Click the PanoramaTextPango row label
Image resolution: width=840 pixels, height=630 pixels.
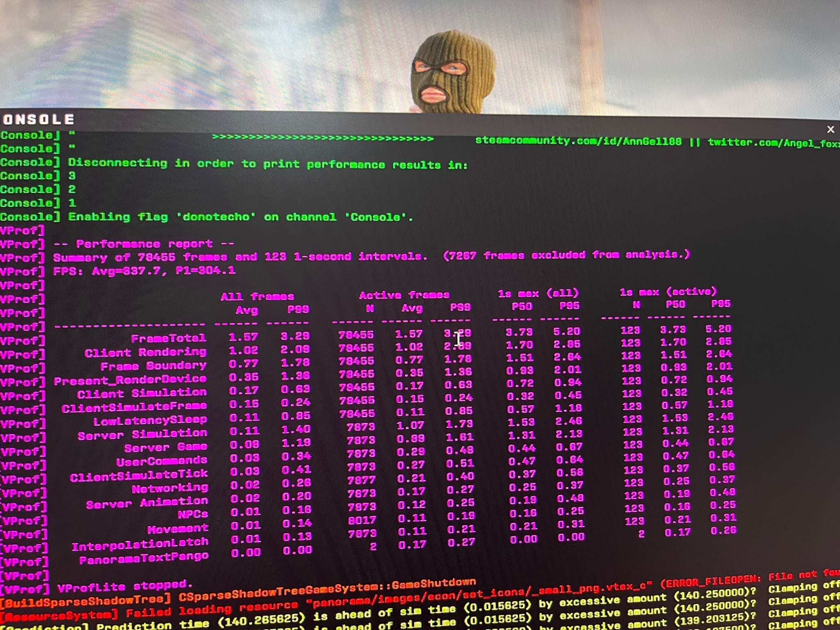[x=144, y=558]
